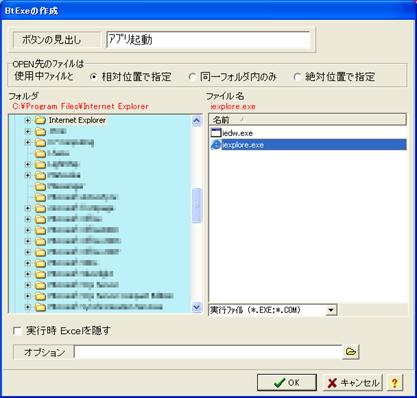Sort files by the 名前 column header
Viewport: 417px width, 398px height.
(307, 120)
